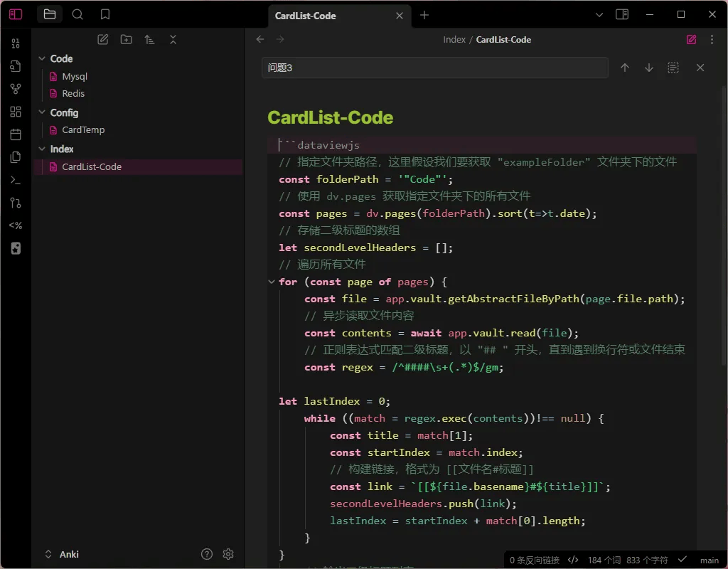Image resolution: width=728 pixels, height=569 pixels.
Task: Open the tab list dropdown arrow
Action: click(599, 15)
